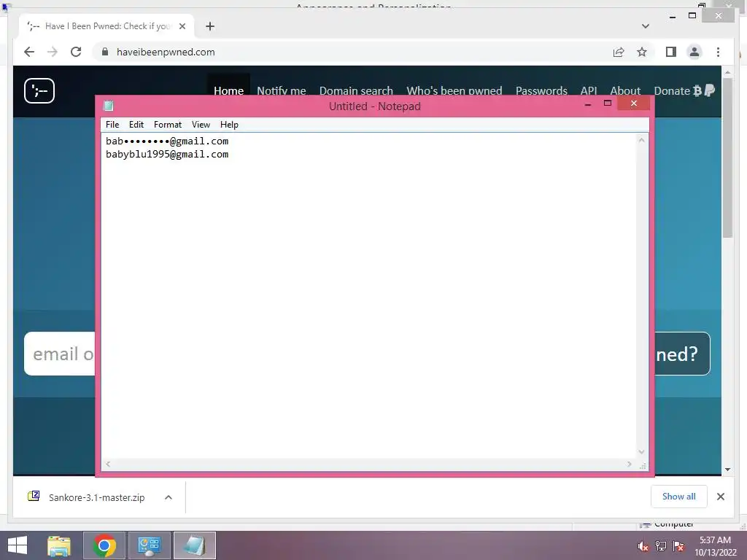This screenshot has width=747, height=560.
Task: Open Chrome tab search dropdown
Action: 646,26
